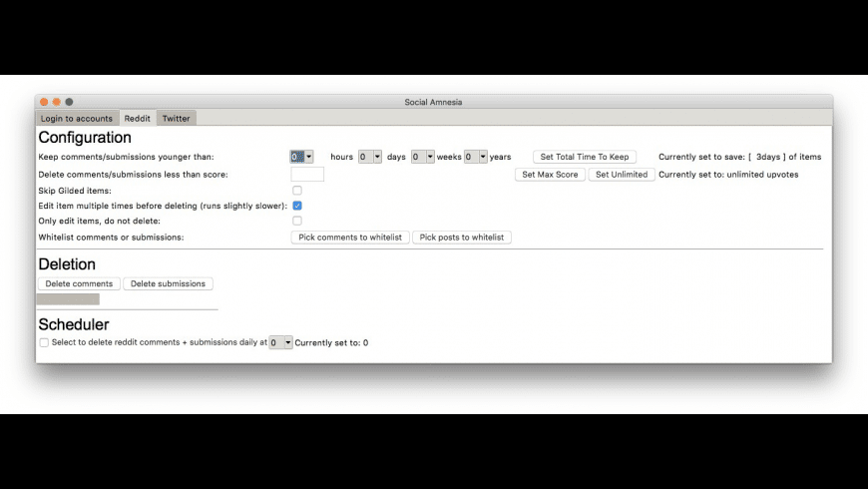The image size is (868, 489).
Task: Open the years dropdown
Action: click(476, 157)
